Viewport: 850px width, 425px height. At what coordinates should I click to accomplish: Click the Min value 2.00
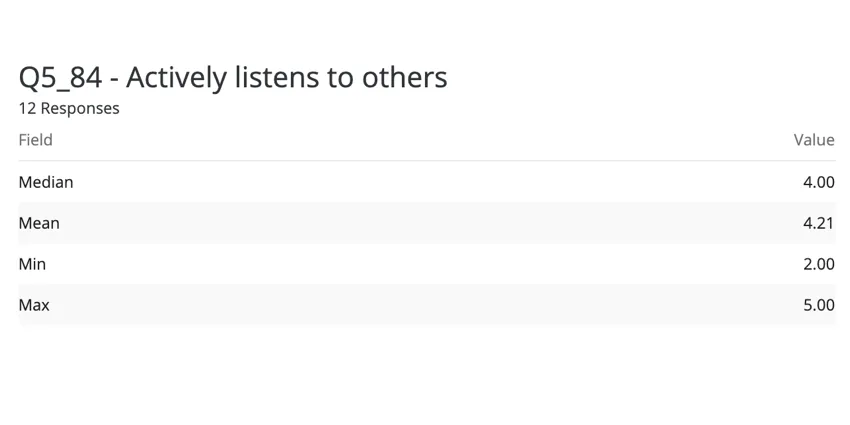point(818,264)
